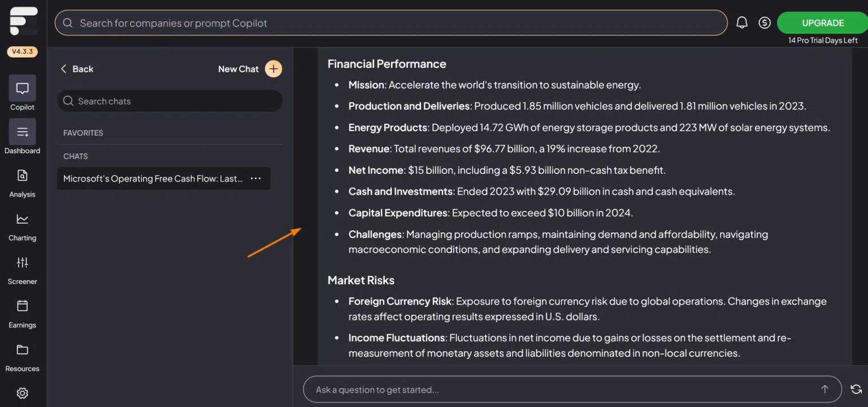Open the chat options ellipsis menu

click(255, 178)
